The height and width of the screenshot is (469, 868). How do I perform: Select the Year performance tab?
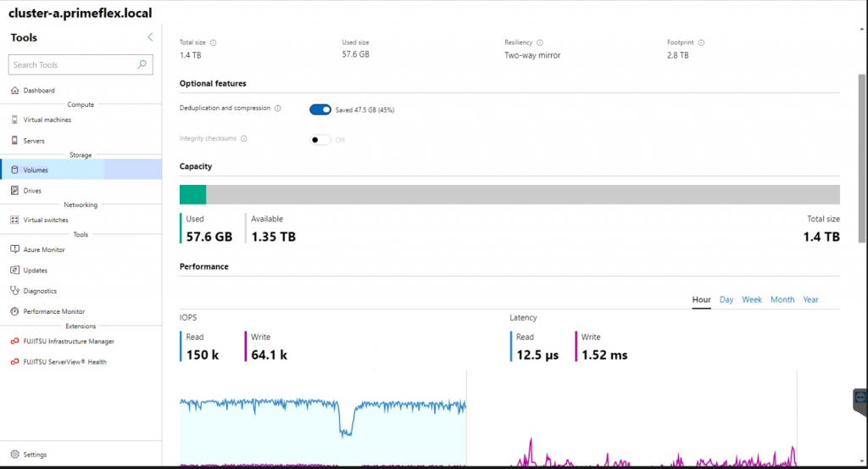tap(810, 299)
